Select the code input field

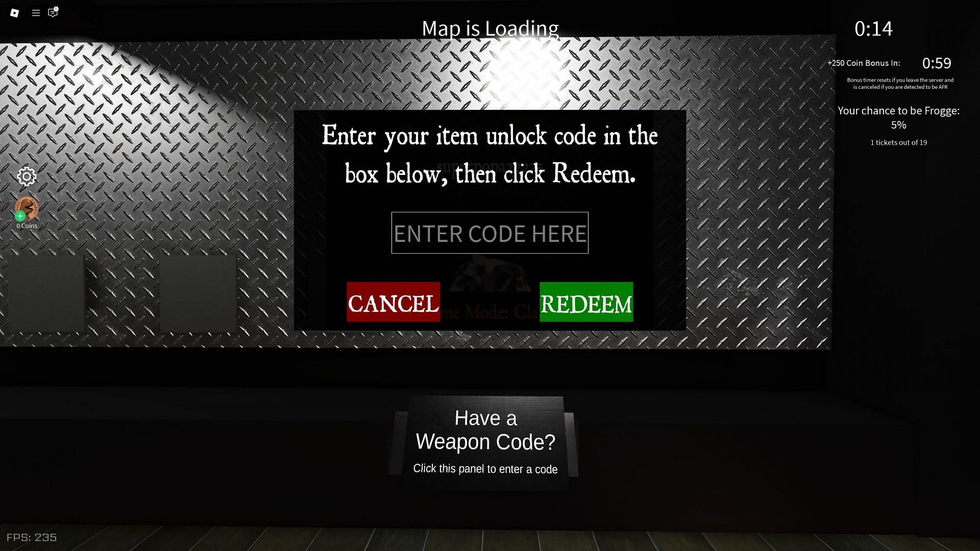coord(489,233)
